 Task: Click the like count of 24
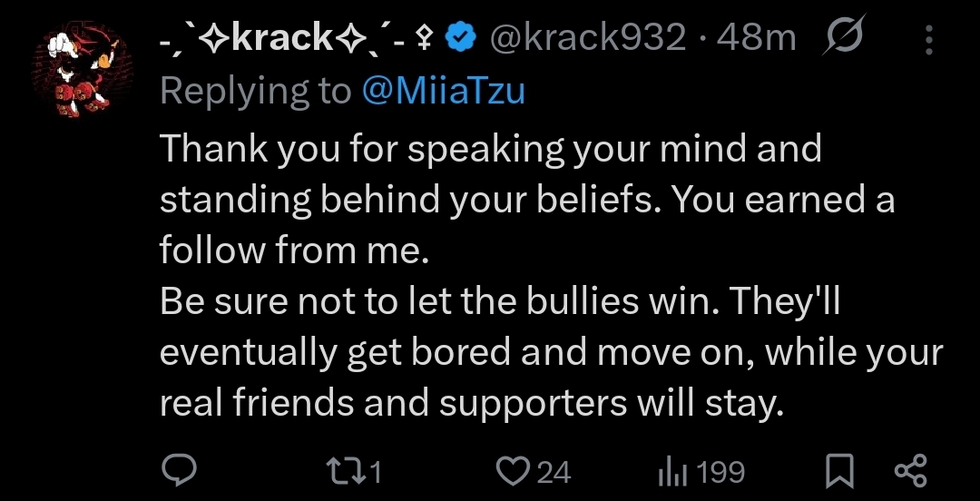coord(554,472)
